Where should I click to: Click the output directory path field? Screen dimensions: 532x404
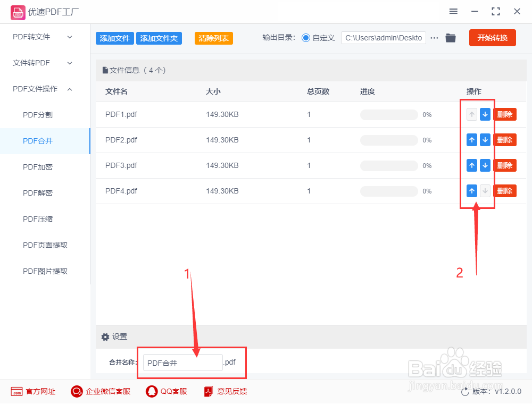coord(384,38)
